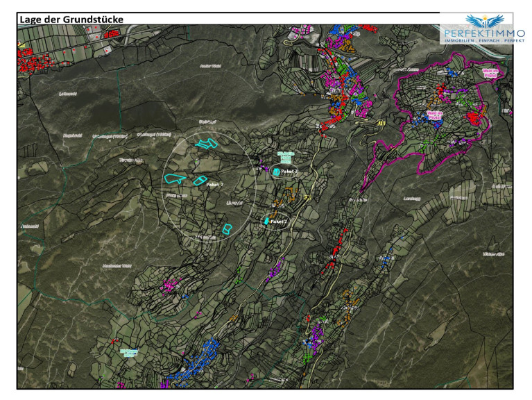Select the topmost cyan parcel in the large circle
This screenshot has width=532, height=400.
207,144
